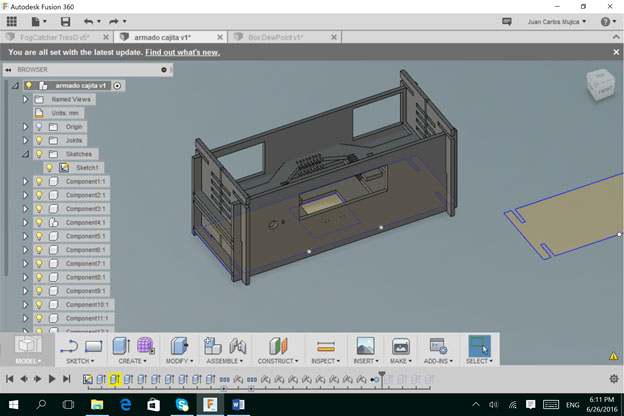Collapse the armado cajita v1 root node
This screenshot has height=416, width=624.
[x=15, y=86]
